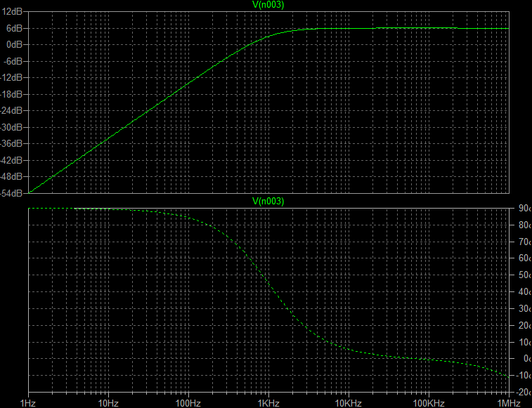Image resolution: width=532 pixels, height=408 pixels.
Task: Click the -12dB label on left axis
Action: [x=13, y=77]
